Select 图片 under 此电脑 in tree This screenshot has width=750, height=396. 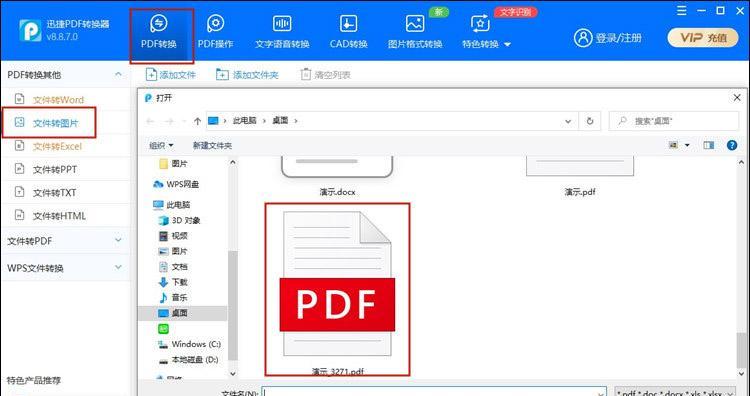(x=173, y=251)
